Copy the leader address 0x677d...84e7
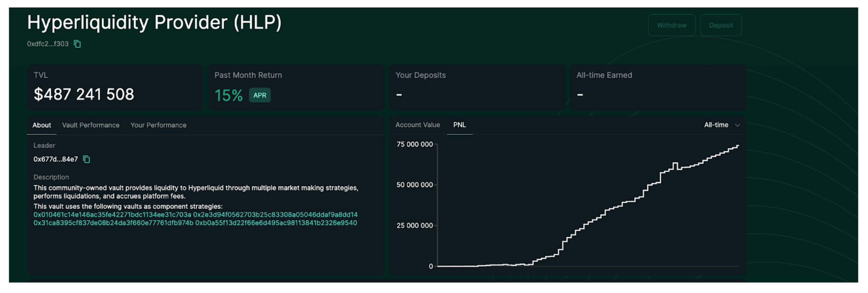This screenshot has width=868, height=293. click(86, 159)
